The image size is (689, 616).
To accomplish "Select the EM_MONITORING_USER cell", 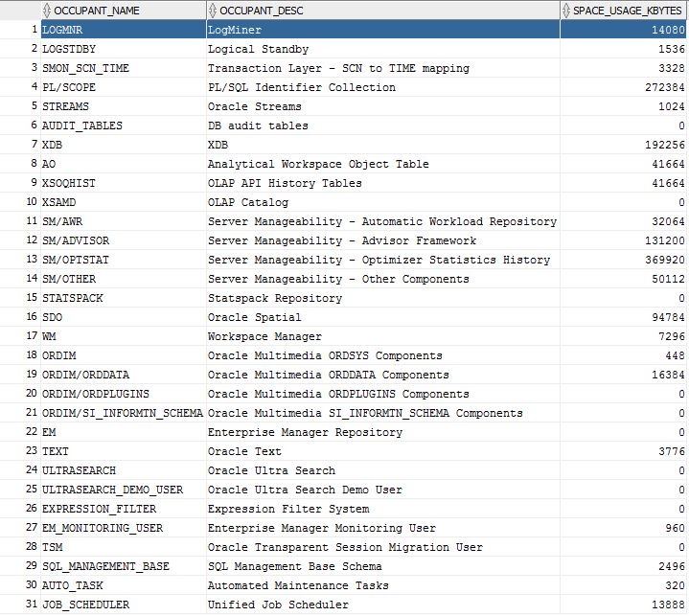I will pos(124,528).
